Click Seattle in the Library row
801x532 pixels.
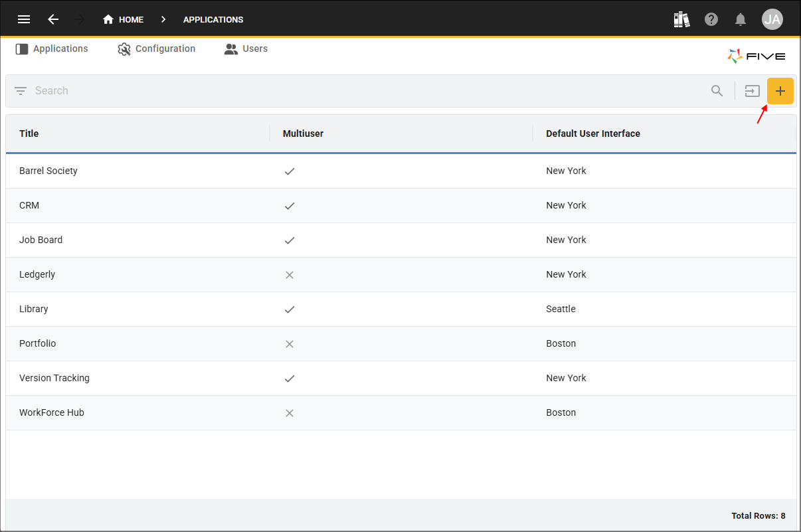(561, 309)
